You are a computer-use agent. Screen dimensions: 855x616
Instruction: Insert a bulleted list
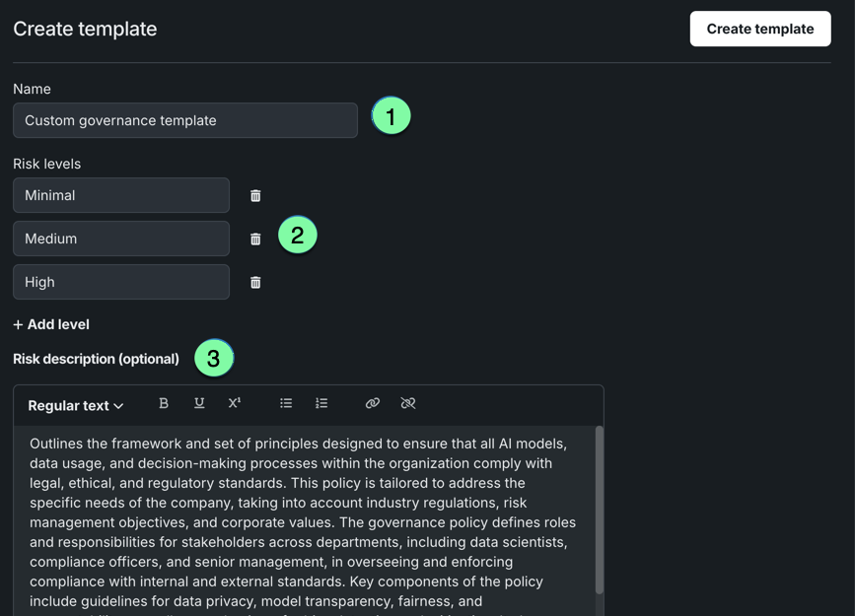(x=286, y=403)
